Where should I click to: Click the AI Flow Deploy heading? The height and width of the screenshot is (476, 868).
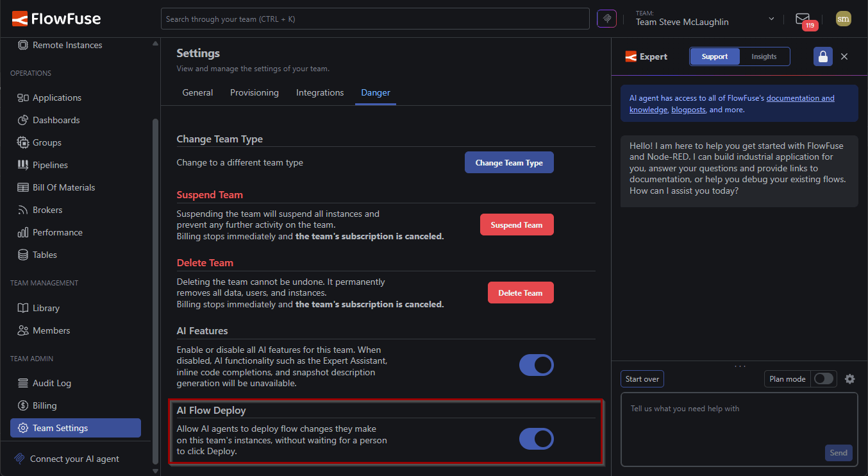point(212,411)
